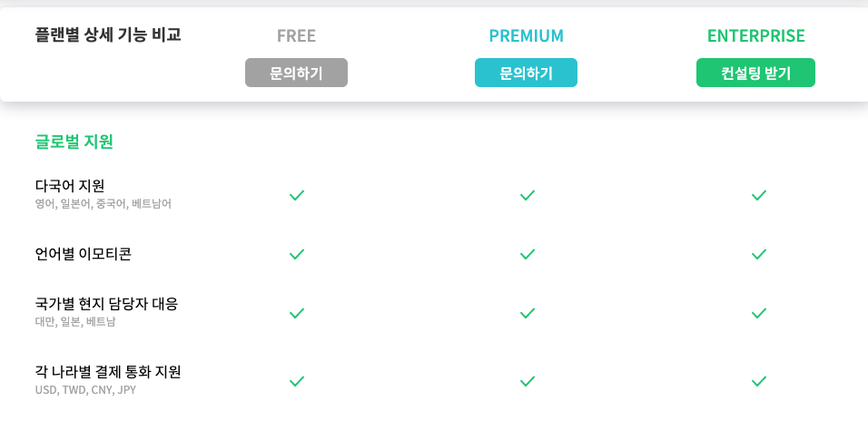Viewport: 868px width, 421px height.
Task: Click the 다국어 지원 feature label
Action: (x=70, y=186)
